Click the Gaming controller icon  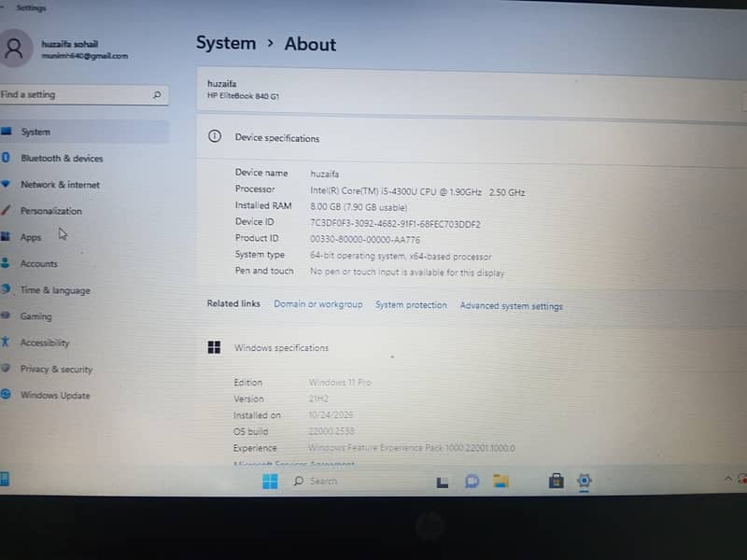pyautogui.click(x=6, y=315)
